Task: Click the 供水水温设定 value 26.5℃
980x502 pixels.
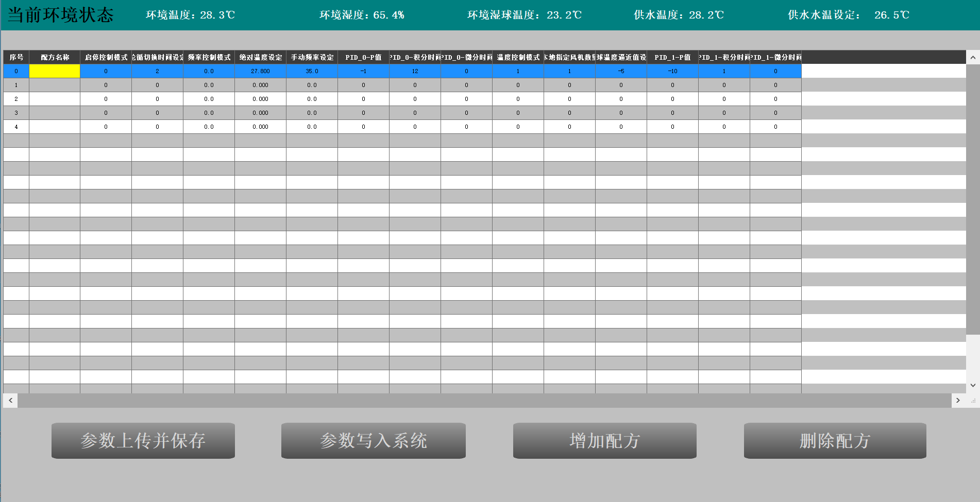Action: (x=891, y=15)
